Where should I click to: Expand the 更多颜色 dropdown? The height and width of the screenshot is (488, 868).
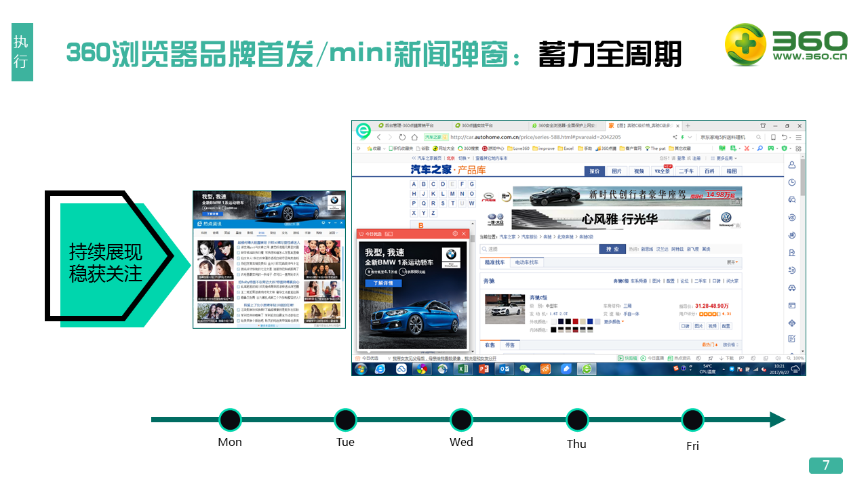click(x=614, y=321)
